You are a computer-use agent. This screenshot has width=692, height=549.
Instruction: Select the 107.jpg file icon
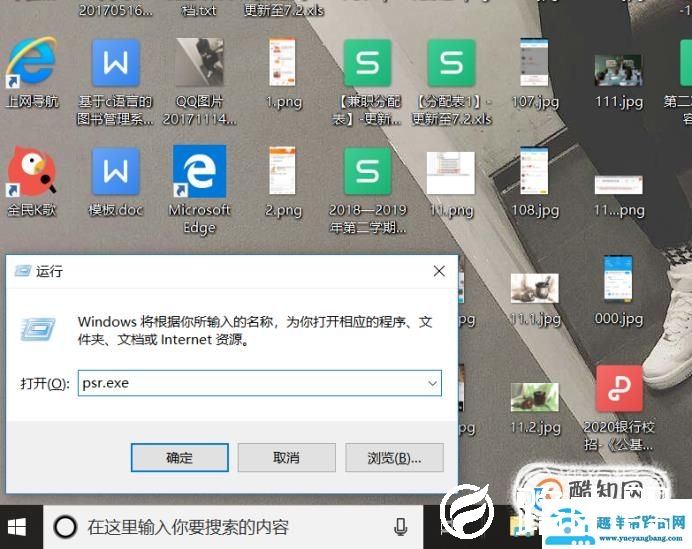click(x=534, y=63)
